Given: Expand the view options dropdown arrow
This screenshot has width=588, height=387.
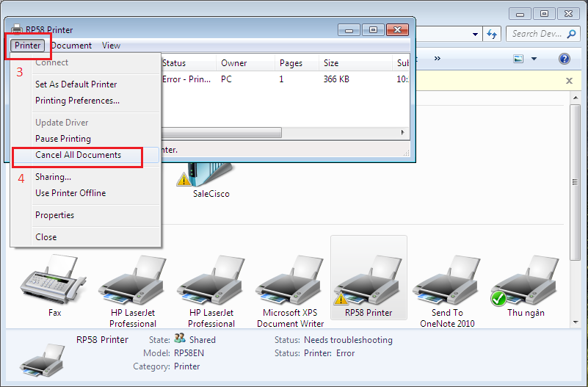Looking at the screenshot, I should pyautogui.click(x=534, y=59).
